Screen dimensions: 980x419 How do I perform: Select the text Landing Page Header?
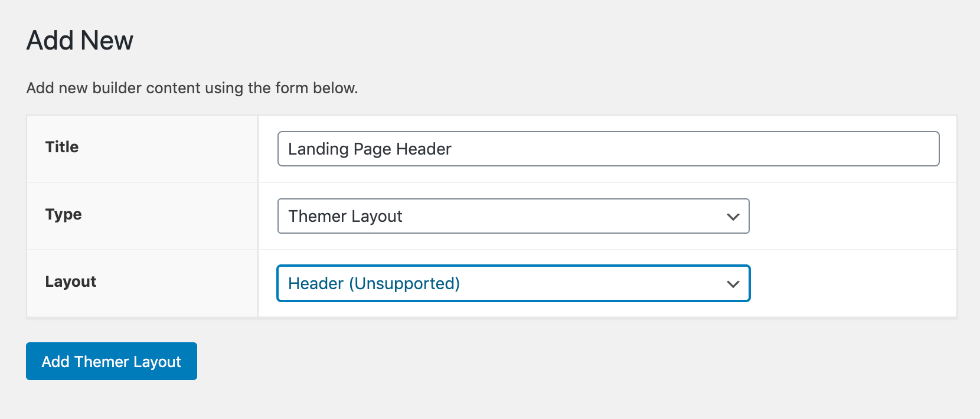coord(368,149)
